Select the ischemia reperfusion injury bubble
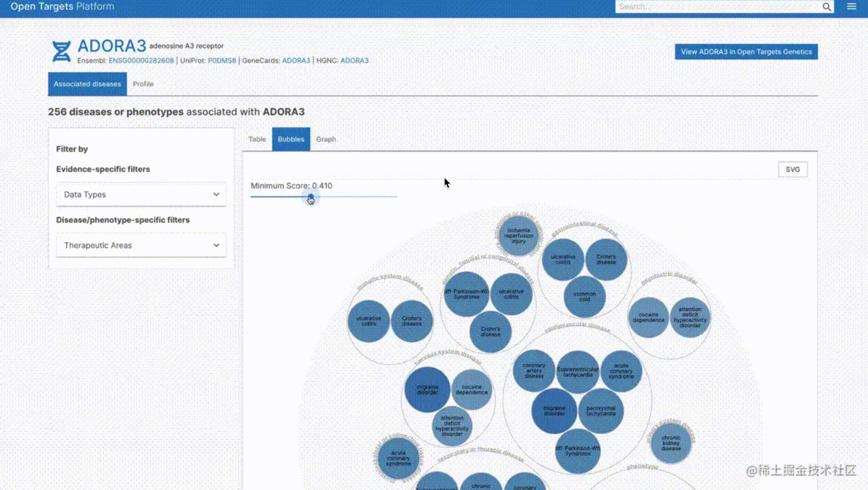This screenshot has width=868, height=490. [518, 236]
